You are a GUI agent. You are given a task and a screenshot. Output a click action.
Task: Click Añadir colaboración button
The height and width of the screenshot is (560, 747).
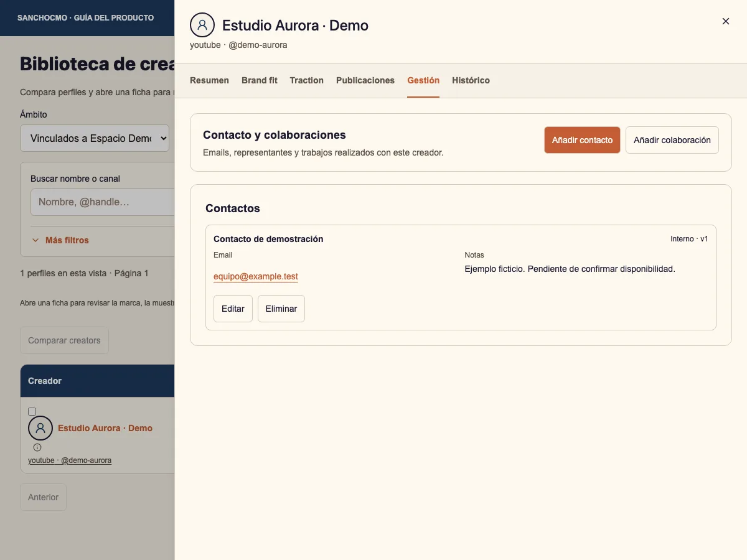pyautogui.click(x=672, y=140)
